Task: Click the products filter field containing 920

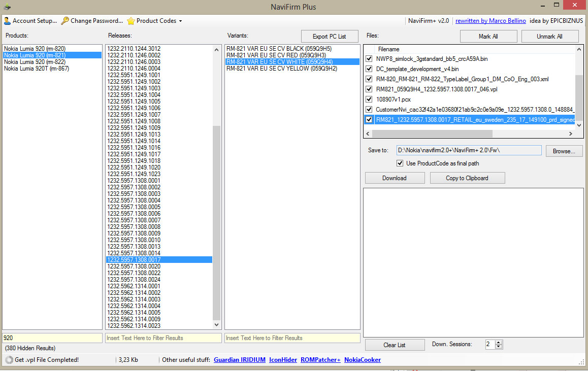Action: point(52,338)
